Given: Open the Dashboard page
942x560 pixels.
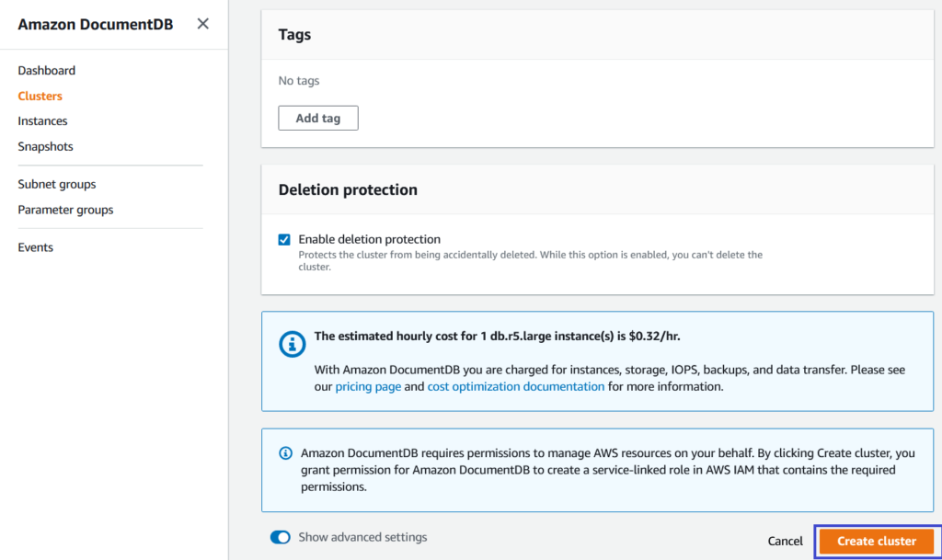Looking at the screenshot, I should tap(46, 70).
